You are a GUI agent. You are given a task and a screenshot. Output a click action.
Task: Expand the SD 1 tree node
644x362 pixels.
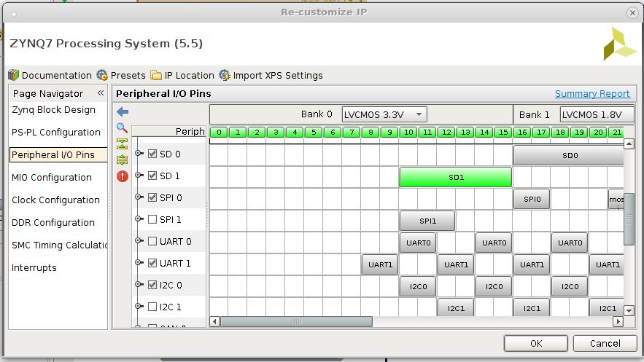[139, 176]
